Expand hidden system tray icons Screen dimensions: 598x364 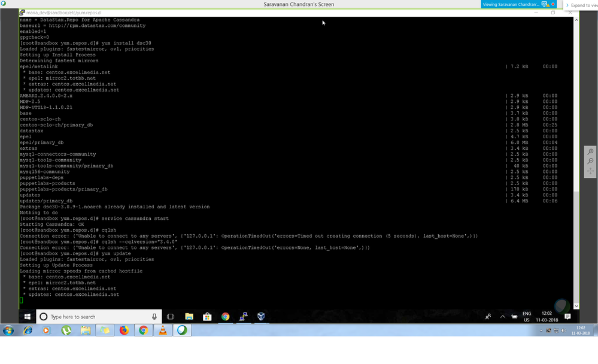(x=502, y=315)
